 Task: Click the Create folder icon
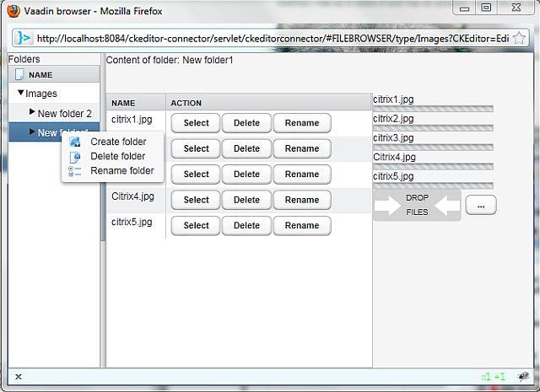point(75,142)
